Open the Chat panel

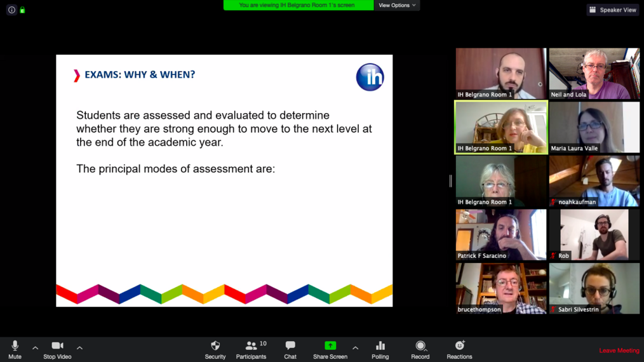coord(290,350)
